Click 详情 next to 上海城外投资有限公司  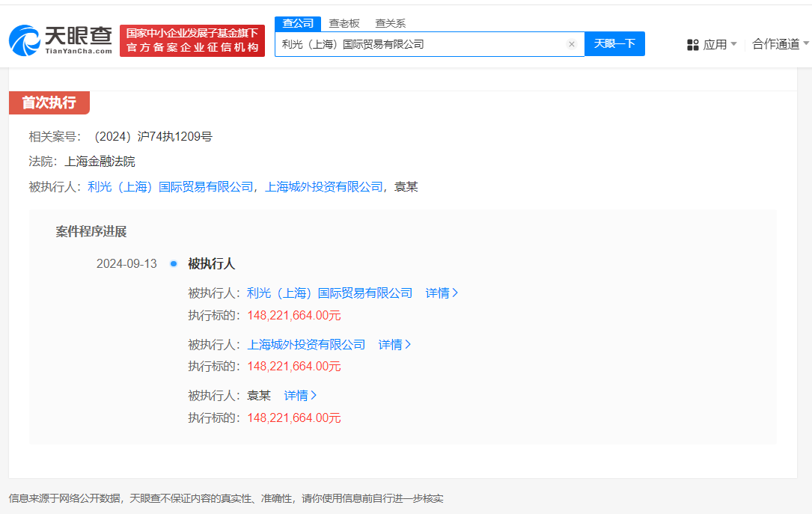[394, 344]
